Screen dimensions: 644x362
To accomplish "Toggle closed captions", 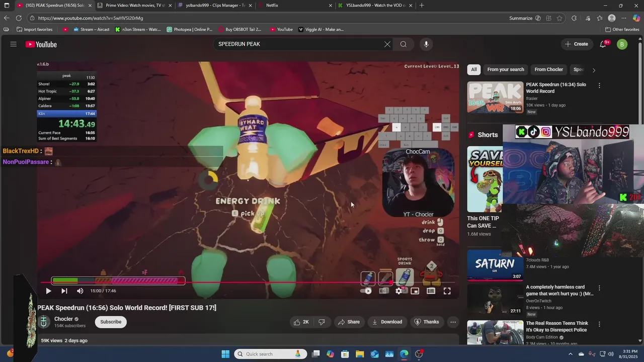I will (383, 291).
